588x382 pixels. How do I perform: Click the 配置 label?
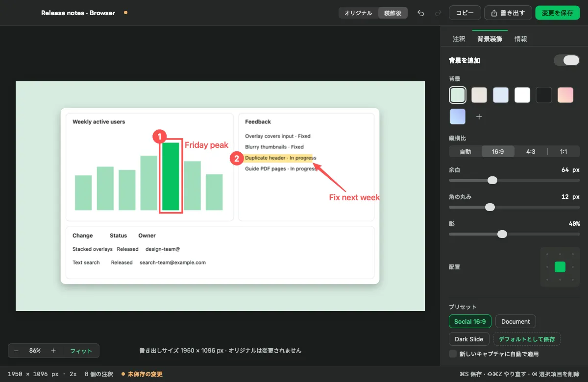(x=454, y=267)
